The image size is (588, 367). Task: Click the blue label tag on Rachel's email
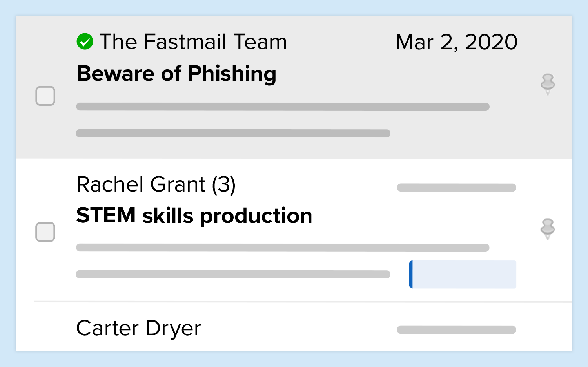point(463,274)
